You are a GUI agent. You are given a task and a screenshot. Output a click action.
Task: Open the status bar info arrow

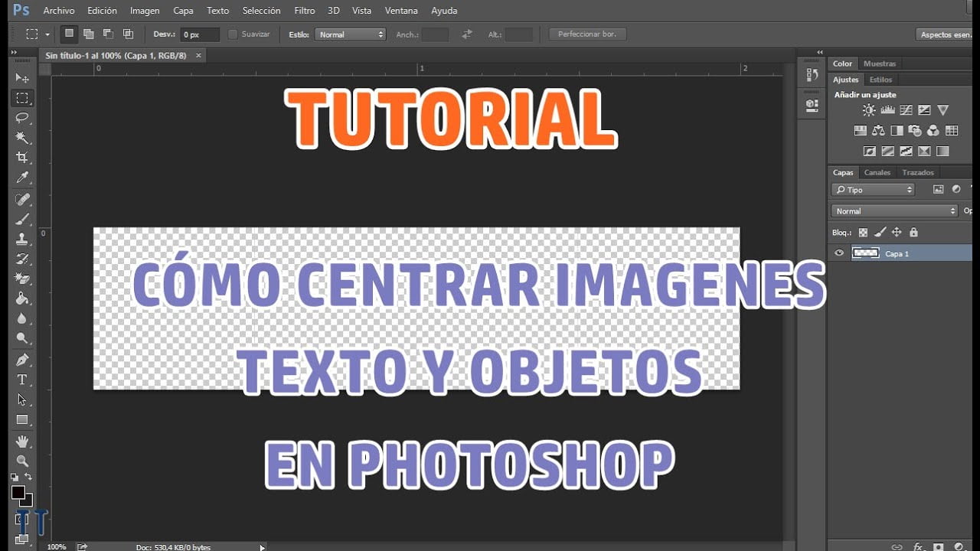click(263, 547)
